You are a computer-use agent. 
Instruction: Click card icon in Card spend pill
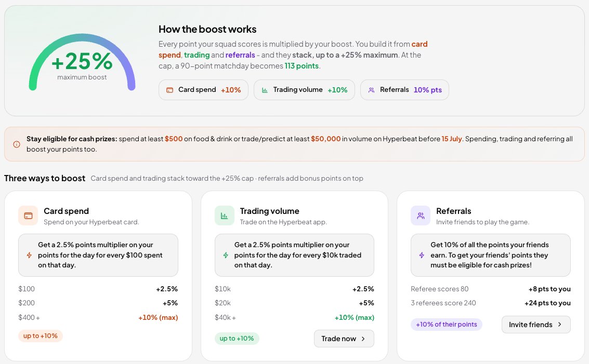pos(170,90)
